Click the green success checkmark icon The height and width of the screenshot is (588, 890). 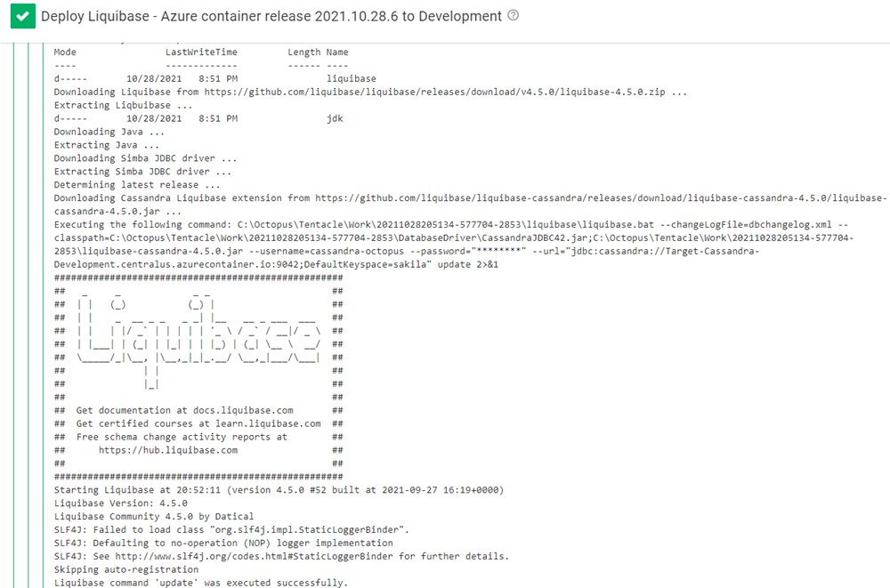[x=22, y=16]
